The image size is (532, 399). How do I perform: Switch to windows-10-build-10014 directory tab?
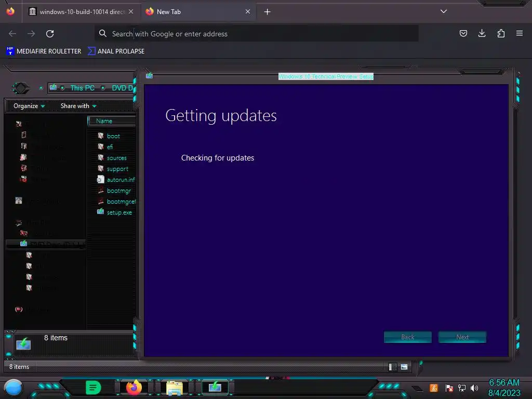click(82, 11)
